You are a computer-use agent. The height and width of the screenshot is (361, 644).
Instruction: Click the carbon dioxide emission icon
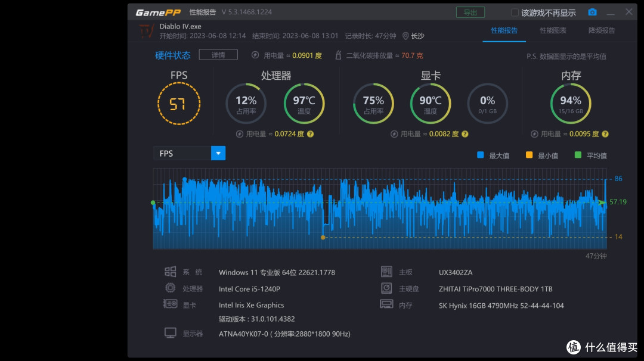pyautogui.click(x=339, y=55)
